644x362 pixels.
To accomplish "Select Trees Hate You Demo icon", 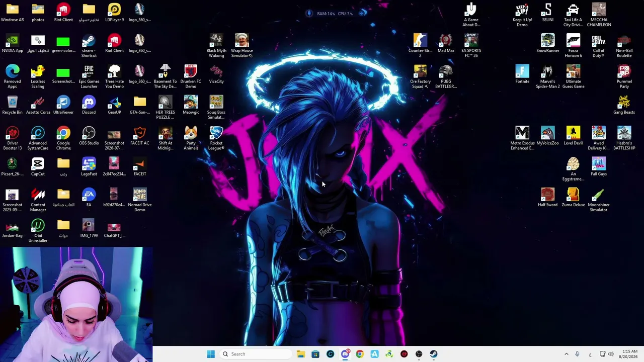I will coord(114,77).
